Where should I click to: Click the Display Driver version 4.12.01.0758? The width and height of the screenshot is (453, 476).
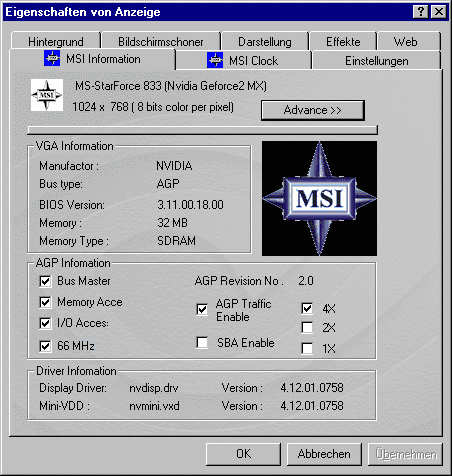pos(312,388)
